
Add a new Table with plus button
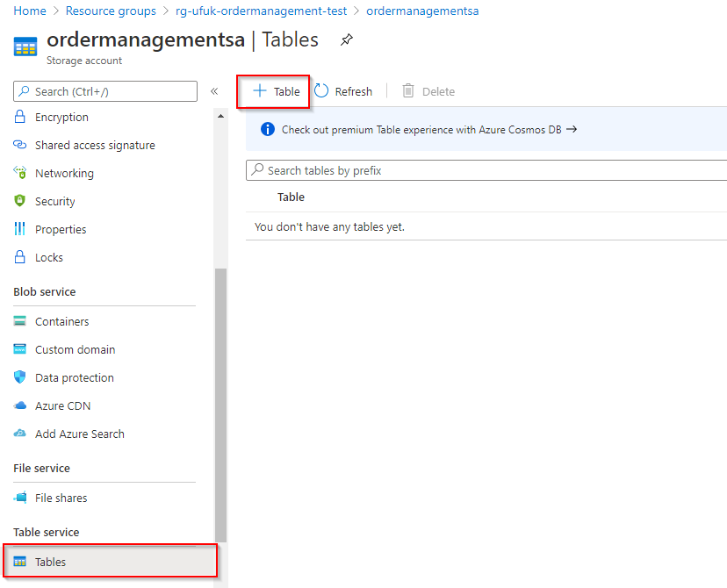(x=277, y=91)
